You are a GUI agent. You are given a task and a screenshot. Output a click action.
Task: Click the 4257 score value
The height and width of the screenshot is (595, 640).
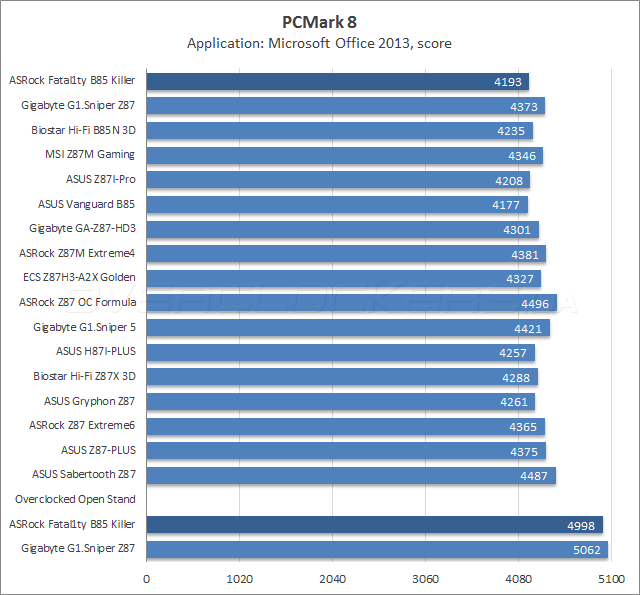pos(513,353)
